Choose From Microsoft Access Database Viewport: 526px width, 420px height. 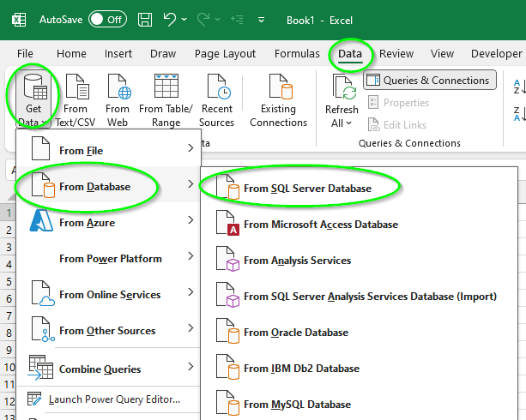click(x=360, y=222)
